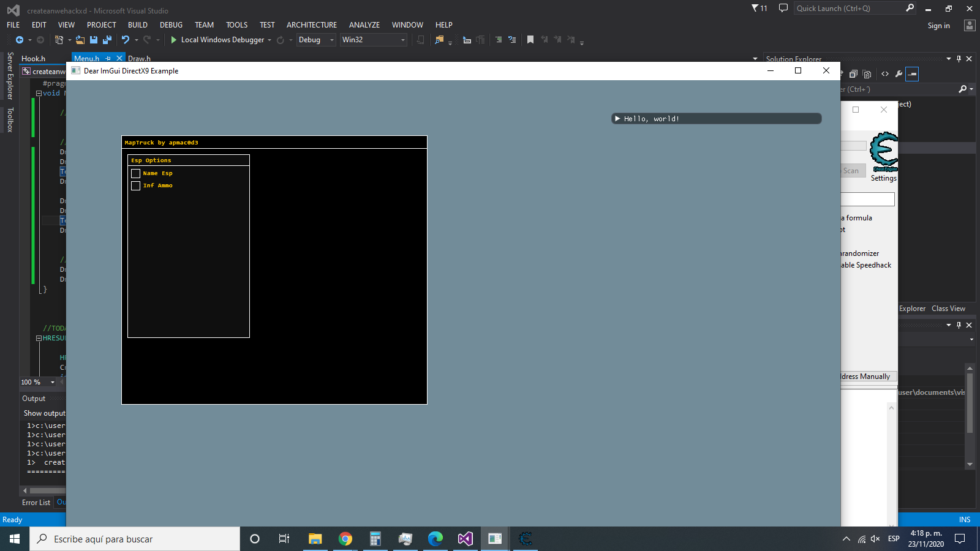Collapse the void function code block
This screenshot has width=980, height=551.
(x=39, y=94)
